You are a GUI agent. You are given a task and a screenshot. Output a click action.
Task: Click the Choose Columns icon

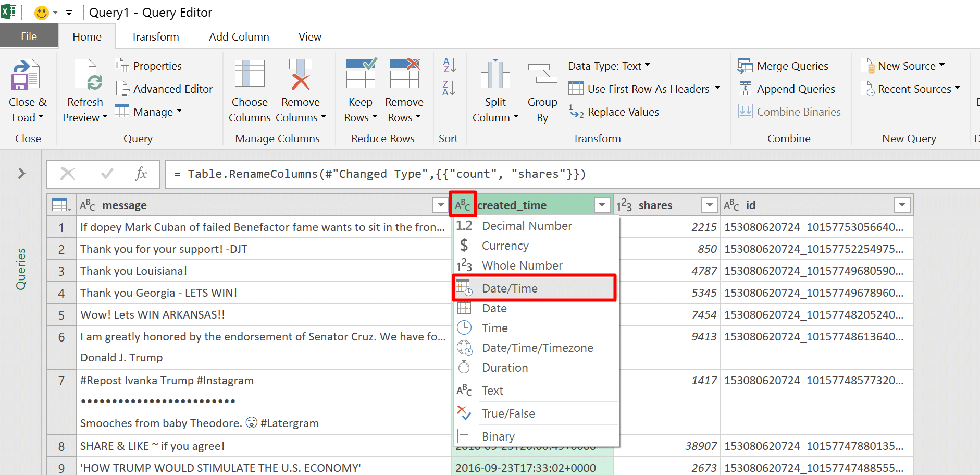(x=250, y=74)
